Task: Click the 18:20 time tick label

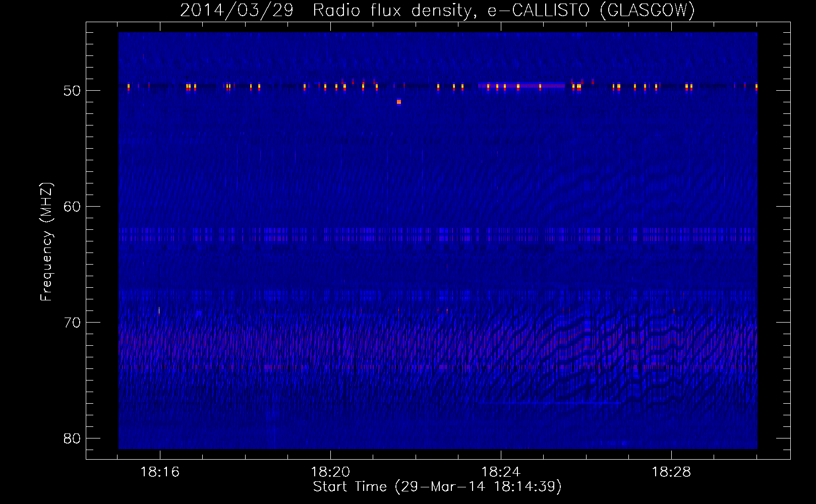Action: (330, 472)
